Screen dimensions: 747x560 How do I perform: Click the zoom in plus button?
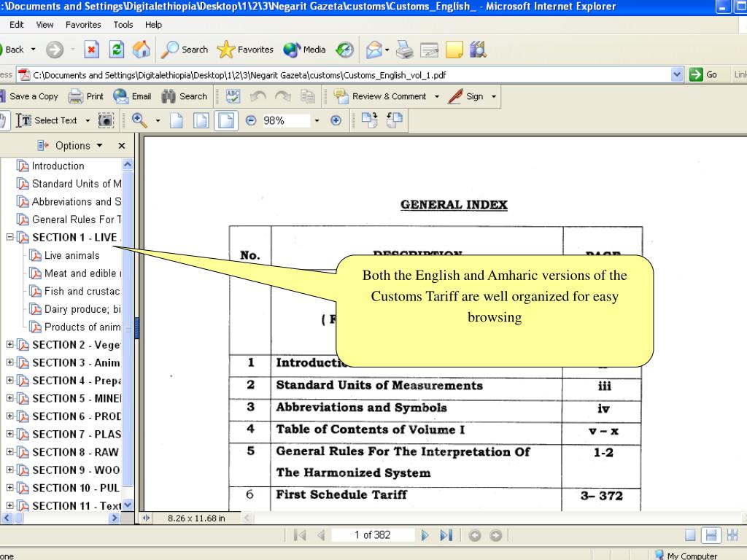(336, 120)
